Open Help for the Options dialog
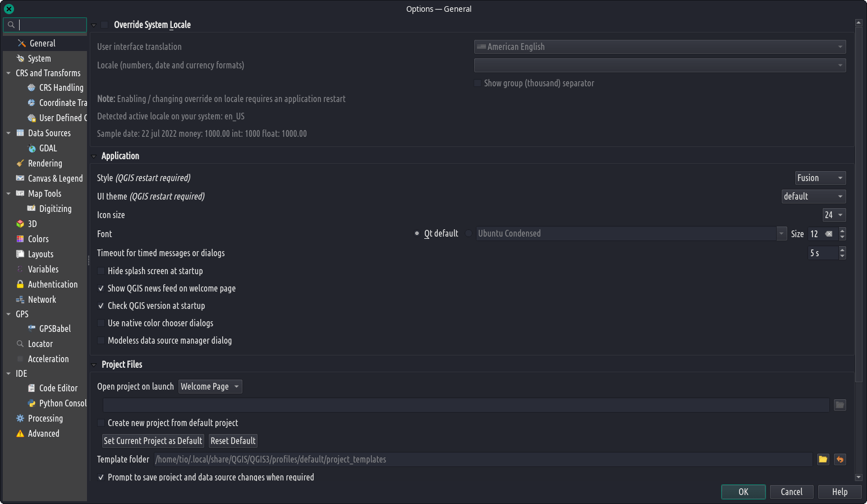867x504 pixels. click(x=840, y=492)
